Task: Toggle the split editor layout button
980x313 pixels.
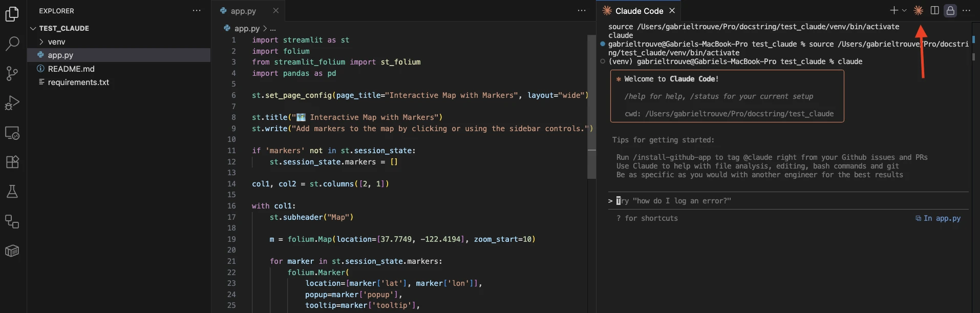Action: 934,11
